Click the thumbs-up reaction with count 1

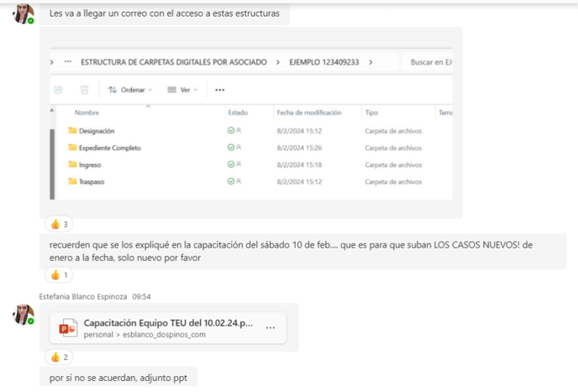click(x=59, y=274)
